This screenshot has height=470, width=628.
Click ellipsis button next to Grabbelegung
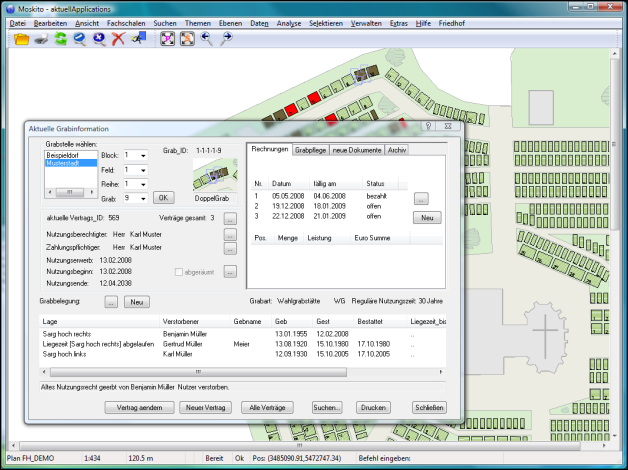[111, 302]
